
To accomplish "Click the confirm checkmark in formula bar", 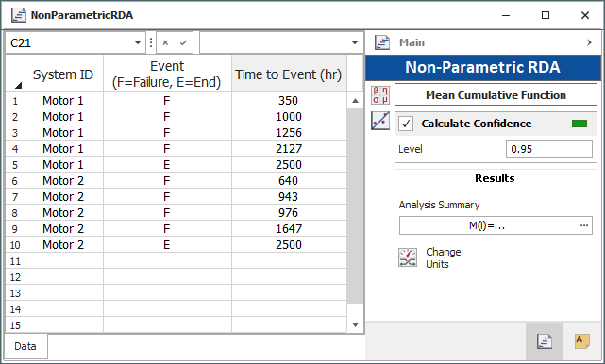I will [183, 42].
